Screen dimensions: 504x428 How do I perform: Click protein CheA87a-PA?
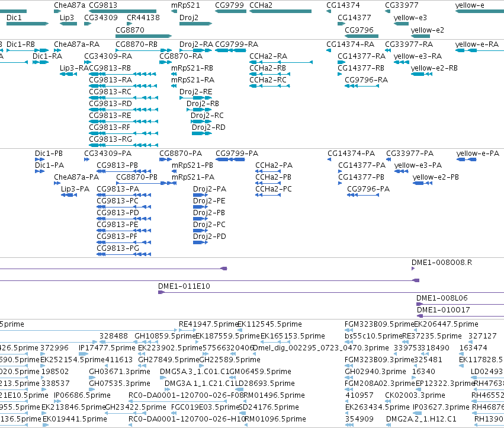[76, 177]
